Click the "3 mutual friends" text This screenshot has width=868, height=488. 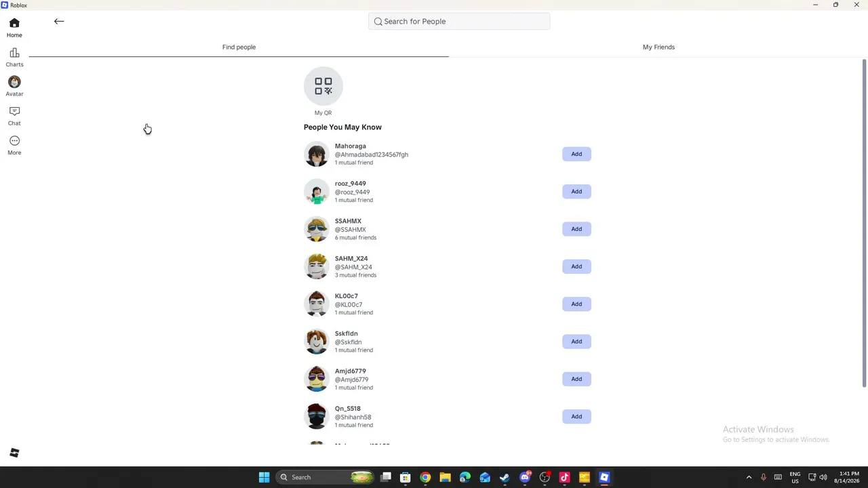(x=355, y=275)
